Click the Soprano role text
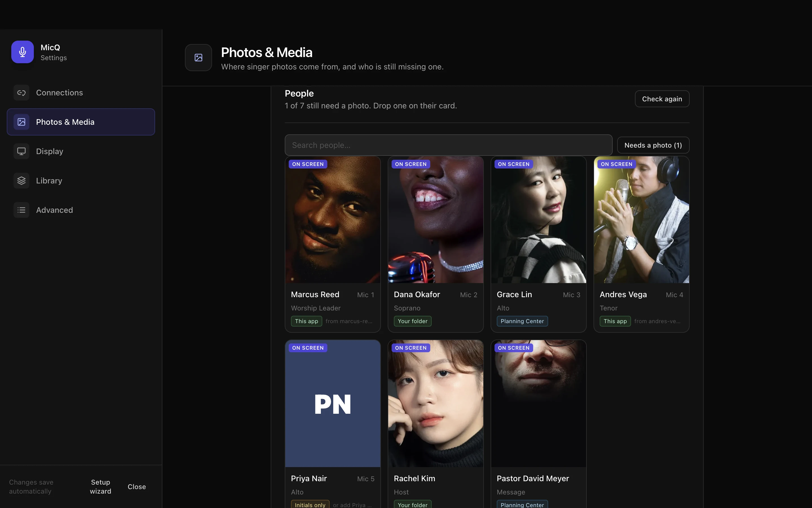The height and width of the screenshot is (508, 812). click(407, 308)
